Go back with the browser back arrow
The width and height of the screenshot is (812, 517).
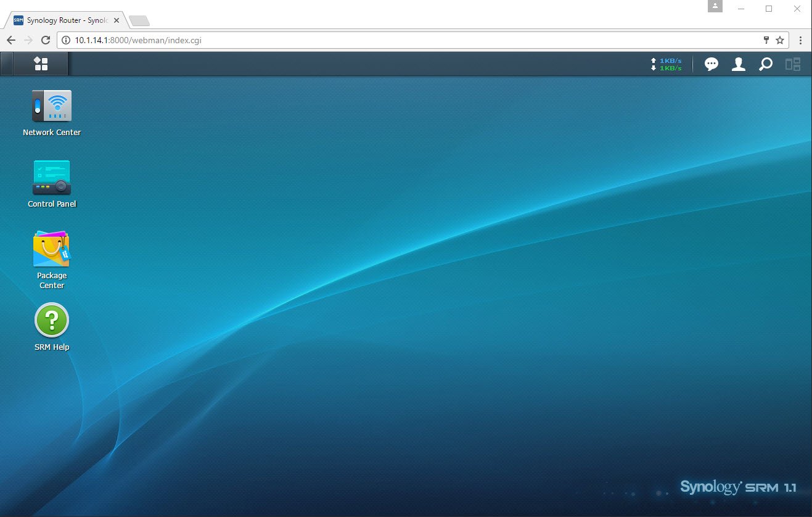click(x=11, y=40)
